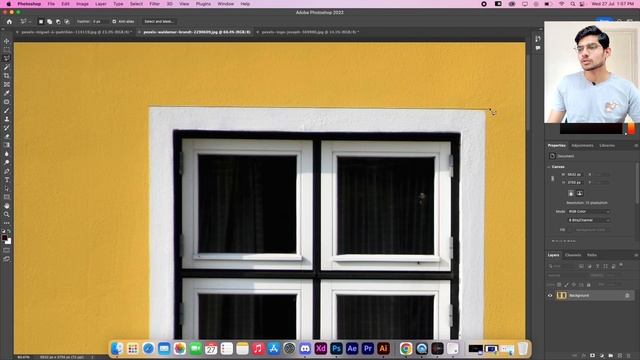Select the Path Selection tool
Viewport: 640px width, 360px height.
click(7, 189)
